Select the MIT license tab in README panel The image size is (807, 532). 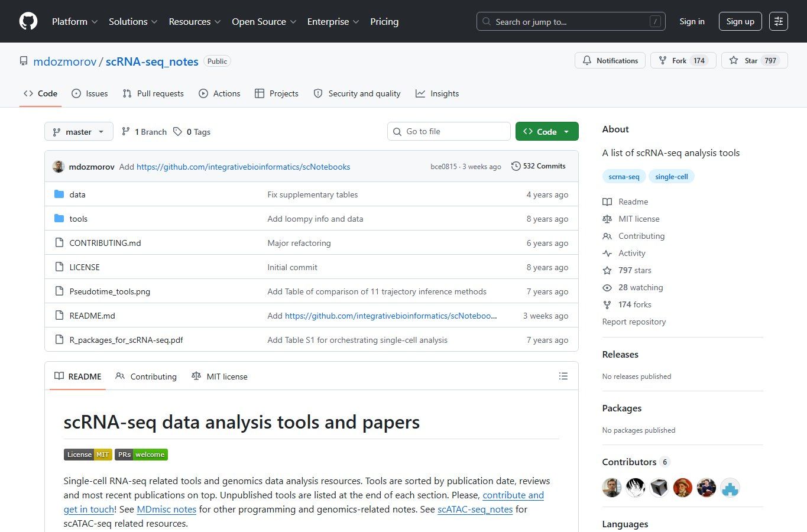pos(220,377)
